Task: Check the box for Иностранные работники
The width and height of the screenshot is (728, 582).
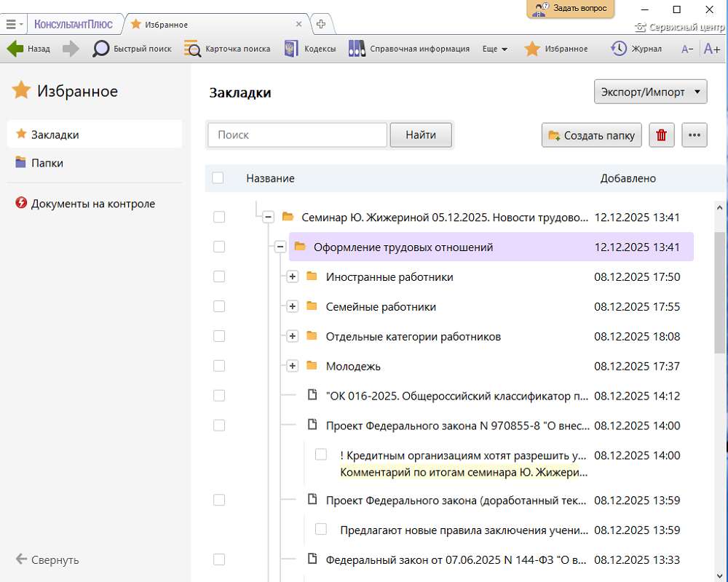Action: point(219,276)
